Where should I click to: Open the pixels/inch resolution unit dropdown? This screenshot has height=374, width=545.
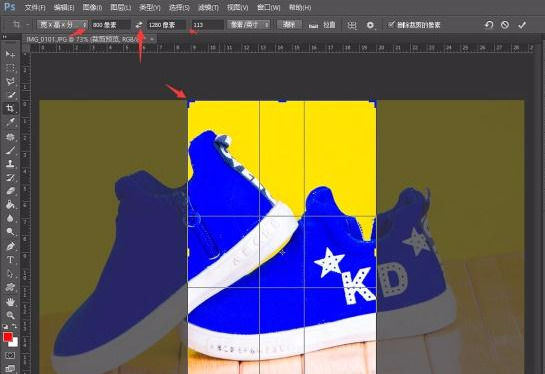point(249,25)
